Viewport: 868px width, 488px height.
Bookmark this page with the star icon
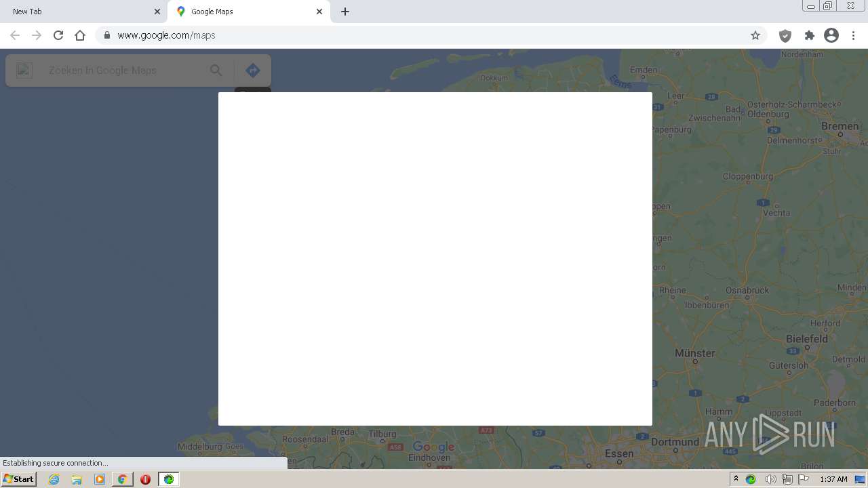coord(755,35)
